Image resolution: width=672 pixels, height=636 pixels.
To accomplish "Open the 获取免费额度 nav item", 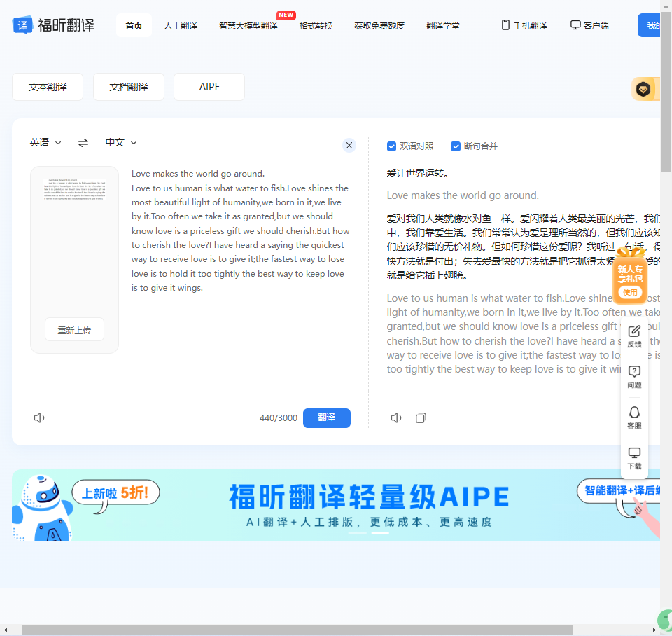I will tap(379, 25).
